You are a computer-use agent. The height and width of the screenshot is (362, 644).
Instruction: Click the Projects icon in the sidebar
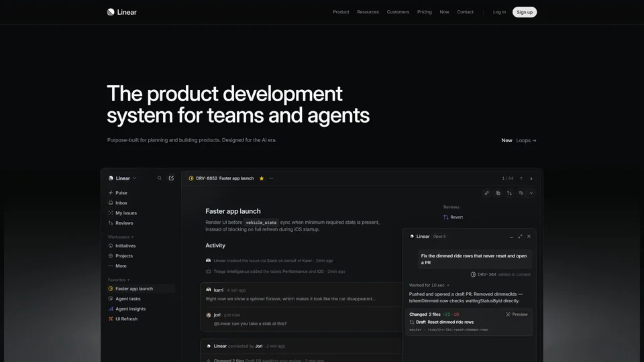point(111,255)
